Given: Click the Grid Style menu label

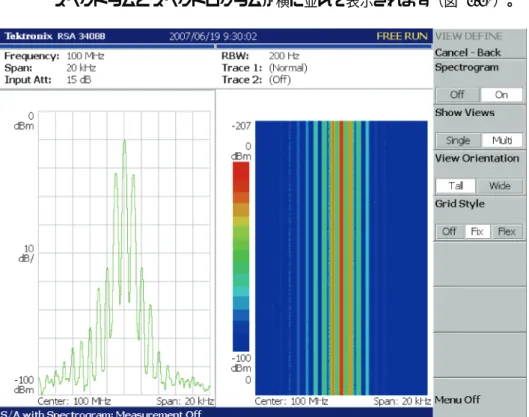Looking at the screenshot, I should [x=460, y=204].
